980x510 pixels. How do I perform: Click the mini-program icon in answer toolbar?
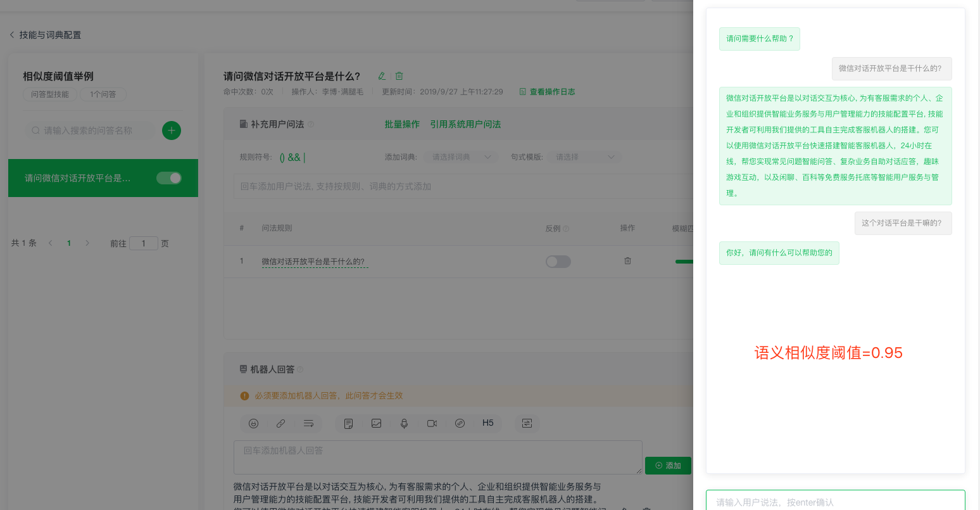[460, 423]
